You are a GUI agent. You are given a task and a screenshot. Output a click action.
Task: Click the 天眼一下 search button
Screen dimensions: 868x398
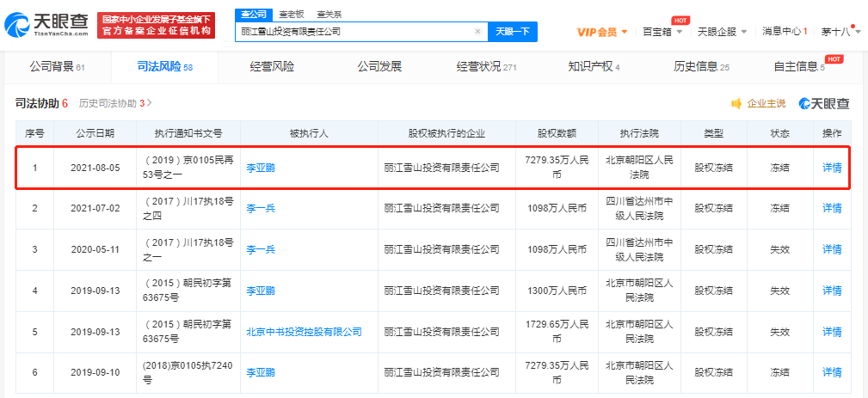(x=513, y=32)
